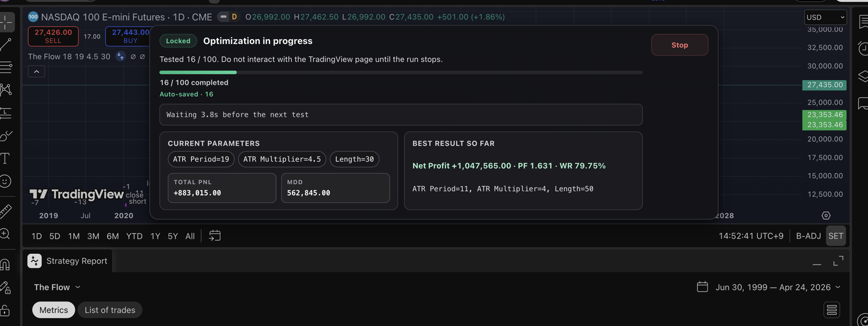Toggle stay in drawing mode
The height and width of the screenshot is (326, 868).
(5, 287)
